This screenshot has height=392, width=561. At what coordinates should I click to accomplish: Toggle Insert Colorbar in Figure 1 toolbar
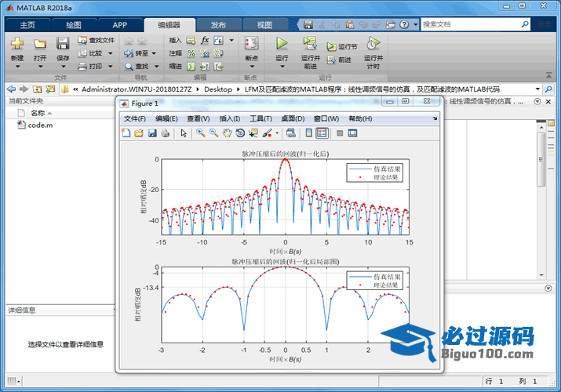[309, 133]
